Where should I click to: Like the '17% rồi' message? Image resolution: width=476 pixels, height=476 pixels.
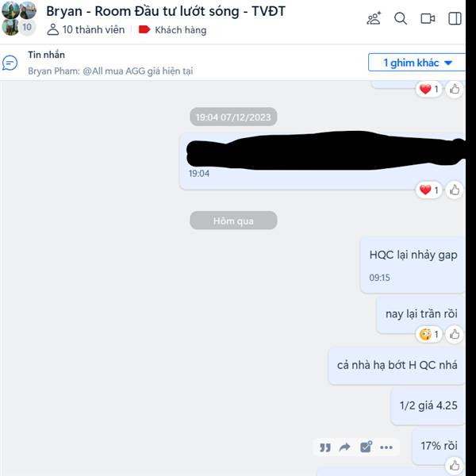click(455, 465)
